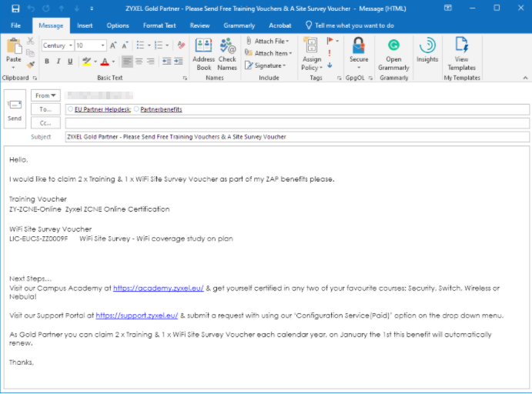This screenshot has width=532, height=394.
Task: Click the Send envelope button
Action: 15,109
